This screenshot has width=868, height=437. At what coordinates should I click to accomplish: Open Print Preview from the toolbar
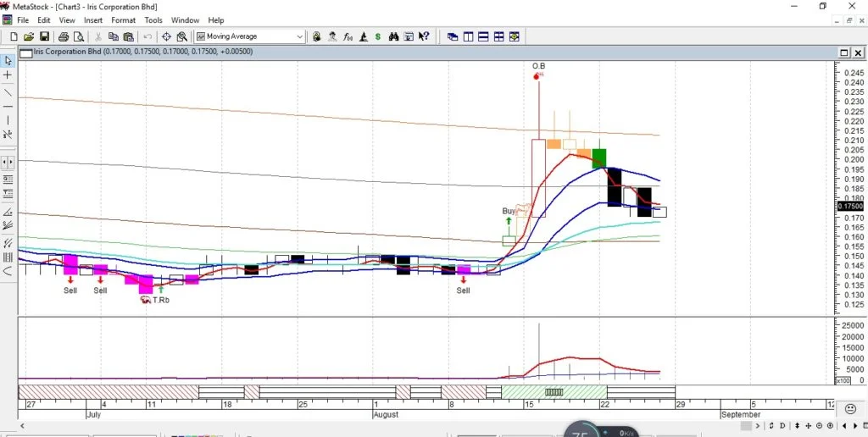pos(79,36)
